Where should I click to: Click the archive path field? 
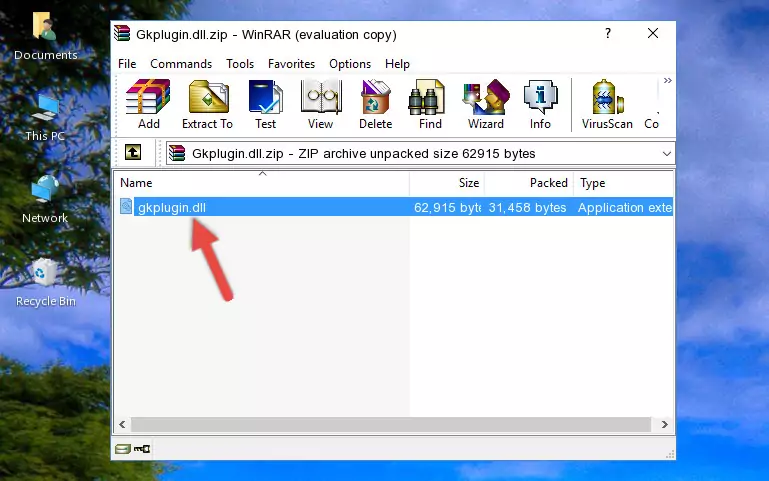coord(420,153)
